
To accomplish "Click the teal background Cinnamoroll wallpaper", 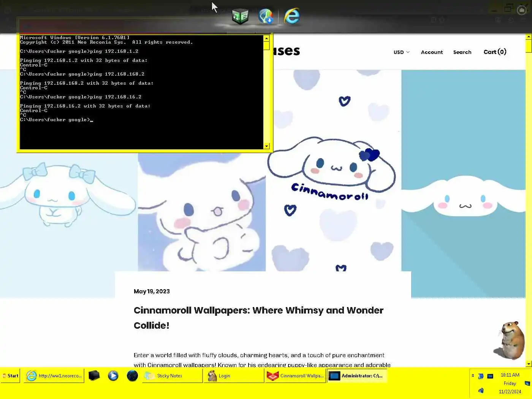I will point(464,184).
